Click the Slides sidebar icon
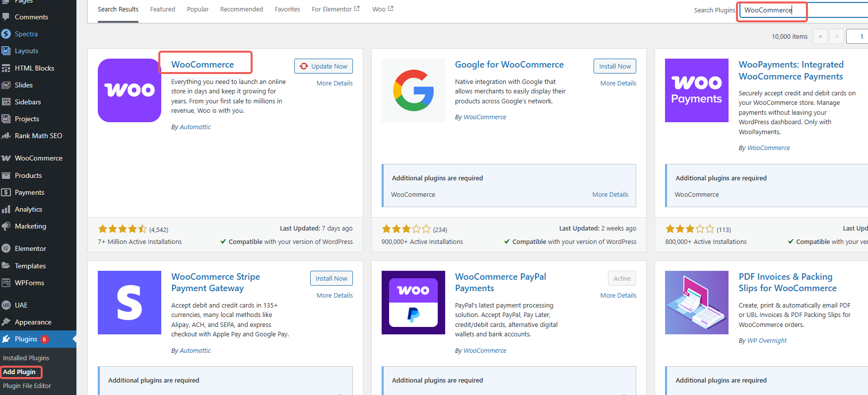The width and height of the screenshot is (868, 395). 6,85
